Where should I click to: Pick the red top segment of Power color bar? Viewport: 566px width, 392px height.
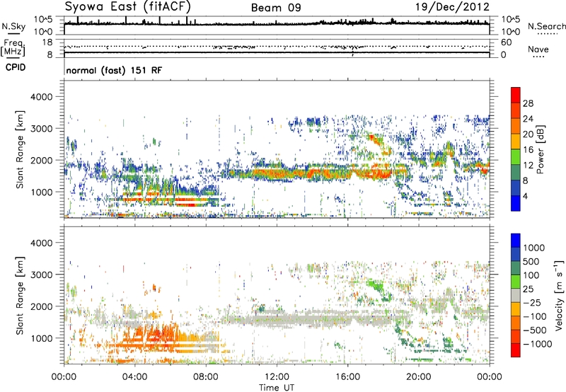(516, 96)
